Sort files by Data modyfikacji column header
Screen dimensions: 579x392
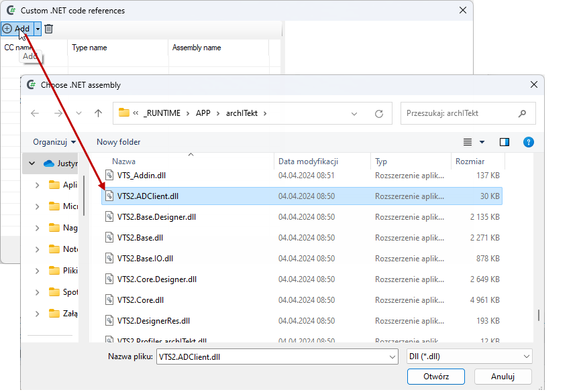[x=309, y=161]
